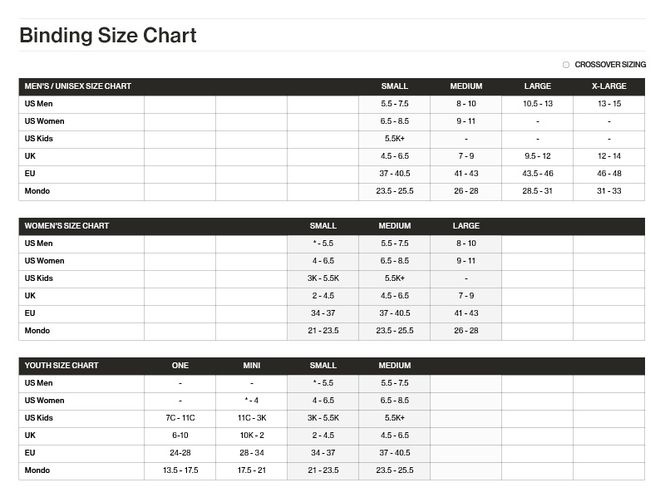
Task: Click the Binding Size Chart heading
Action: coord(108,35)
